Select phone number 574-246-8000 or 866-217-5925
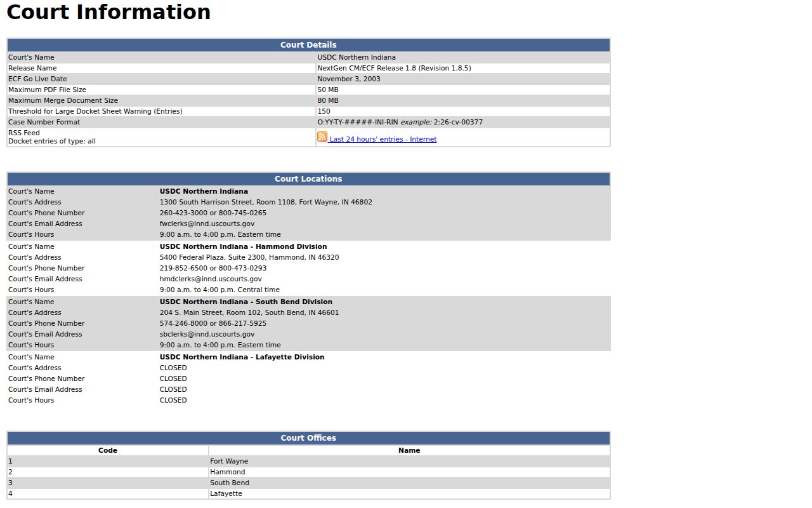This screenshot has height=508, width=812. [x=213, y=323]
